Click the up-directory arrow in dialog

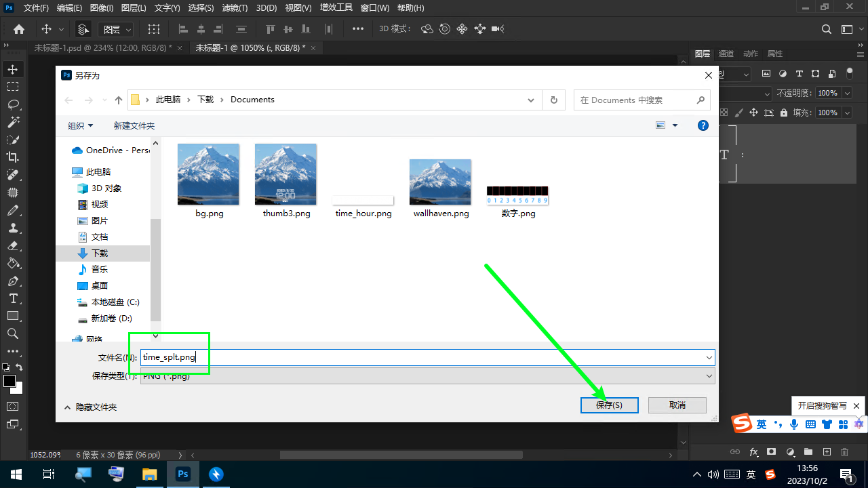tap(119, 100)
